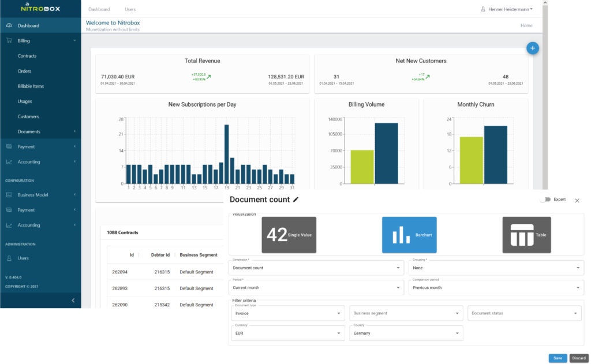
Task: Open the Country Germany dropdown
Action: 406,333
